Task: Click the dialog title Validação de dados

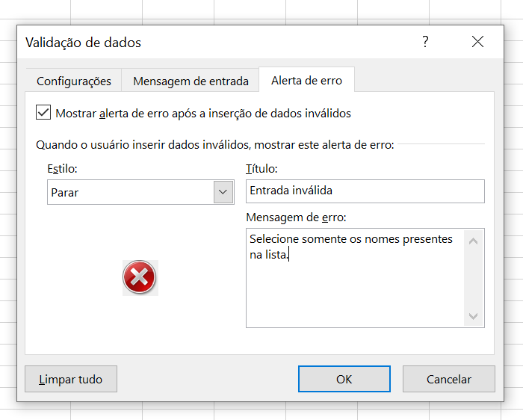Action: pos(83,43)
